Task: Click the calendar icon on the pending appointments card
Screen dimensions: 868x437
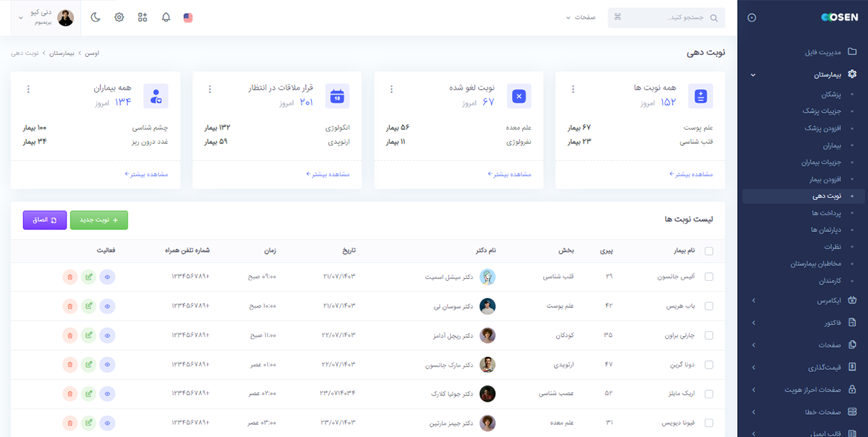Action: coord(337,96)
